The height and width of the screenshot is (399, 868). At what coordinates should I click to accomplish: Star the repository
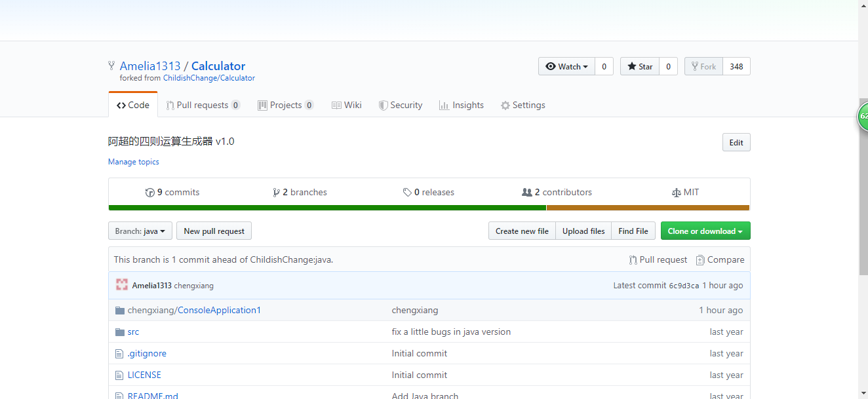[640, 66]
